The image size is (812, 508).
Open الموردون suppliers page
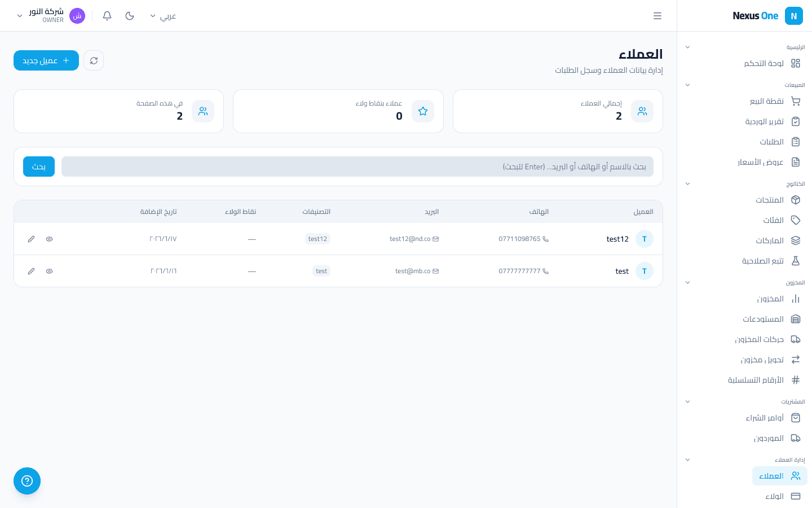point(777,438)
